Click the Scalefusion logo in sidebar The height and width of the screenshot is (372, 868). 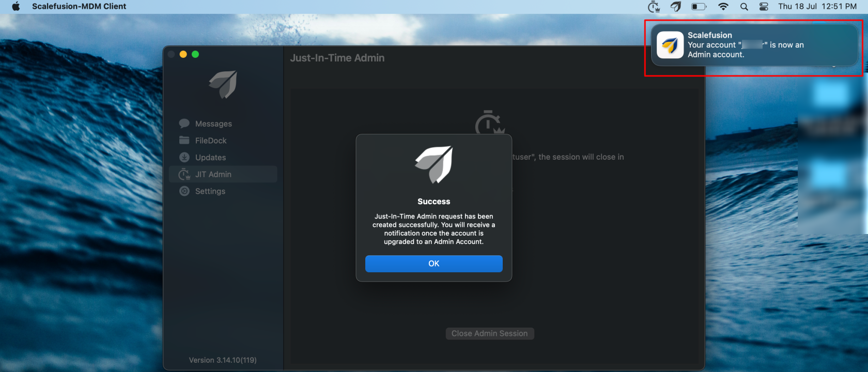pyautogui.click(x=223, y=84)
